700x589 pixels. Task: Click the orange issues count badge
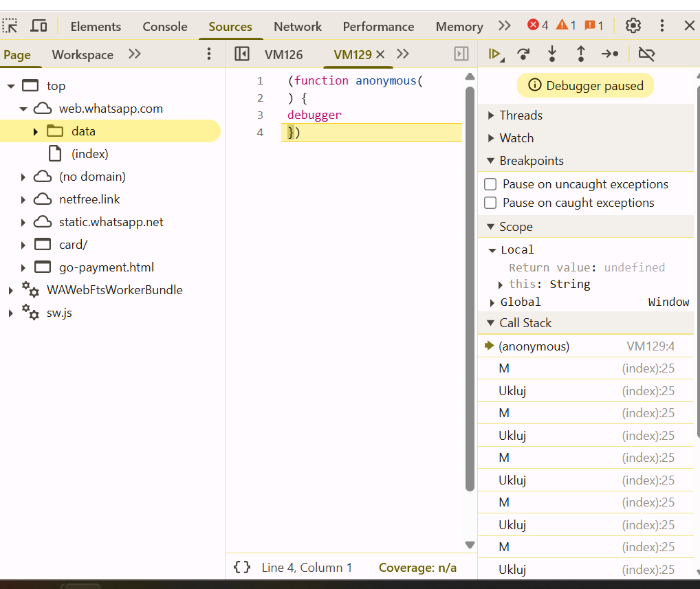pos(594,25)
